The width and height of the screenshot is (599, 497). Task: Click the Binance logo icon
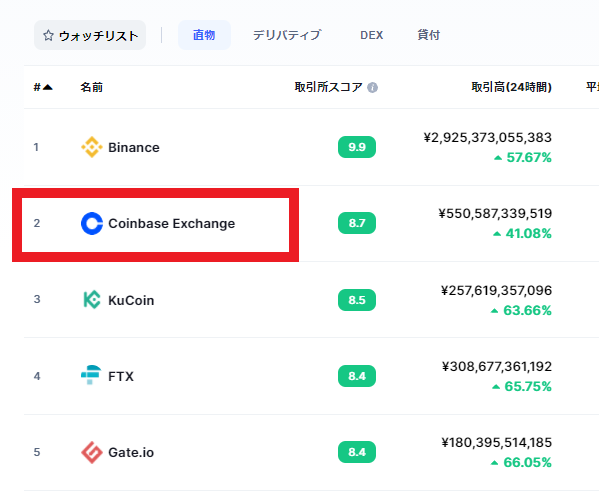click(x=92, y=147)
